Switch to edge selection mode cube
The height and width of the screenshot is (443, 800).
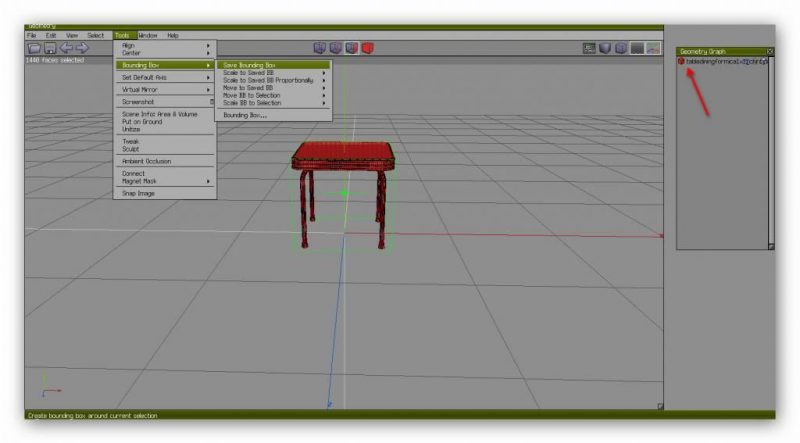(336, 47)
